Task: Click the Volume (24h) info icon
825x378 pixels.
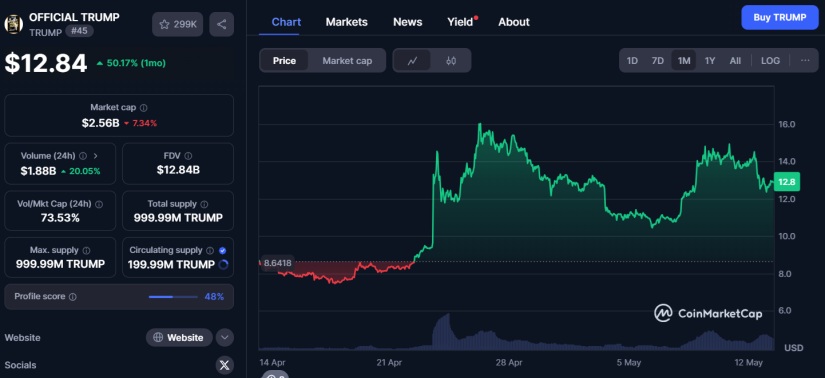Action: click(x=83, y=156)
